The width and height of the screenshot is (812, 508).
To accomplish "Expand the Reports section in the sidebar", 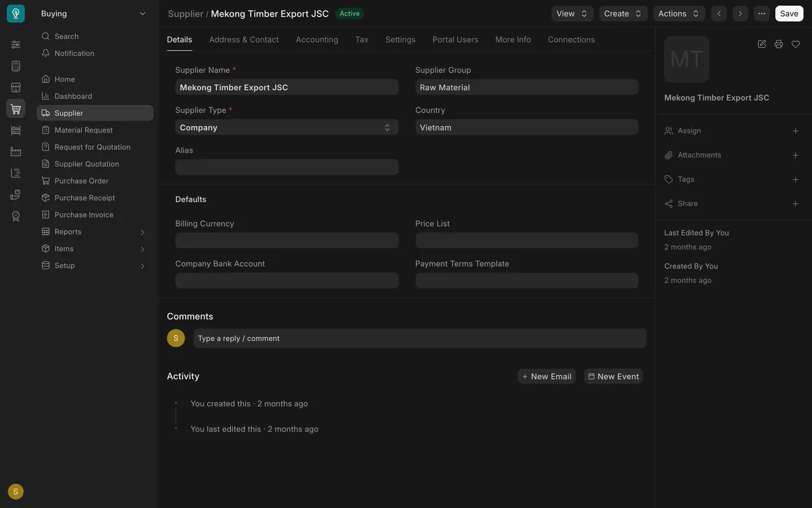I will click(95, 232).
